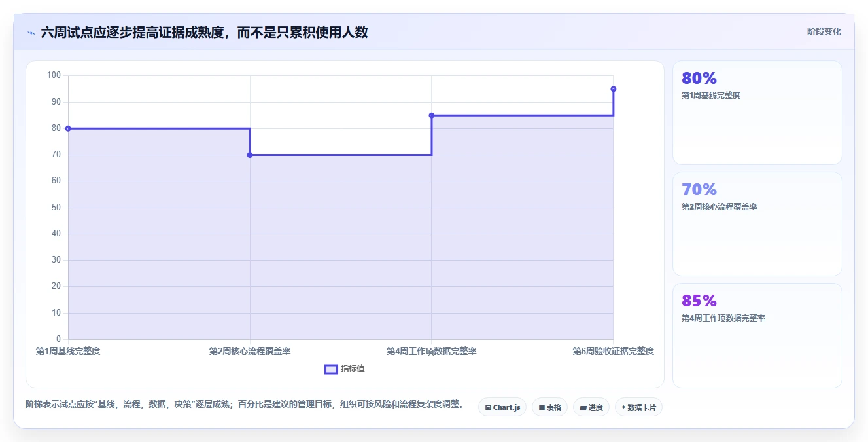Screen dimensions: 868x442
Task: Click the chart data point at value 85
Action: (x=432, y=115)
